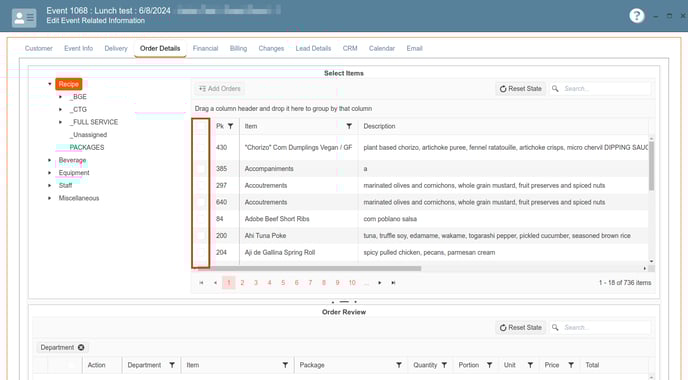Show more pages via pager ellipsis

[x=366, y=283]
